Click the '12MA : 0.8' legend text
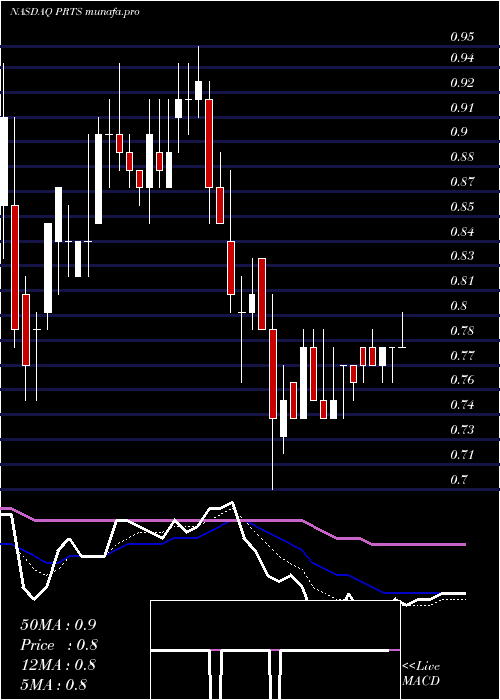Viewport: 500px width, 700px height. click(x=58, y=665)
